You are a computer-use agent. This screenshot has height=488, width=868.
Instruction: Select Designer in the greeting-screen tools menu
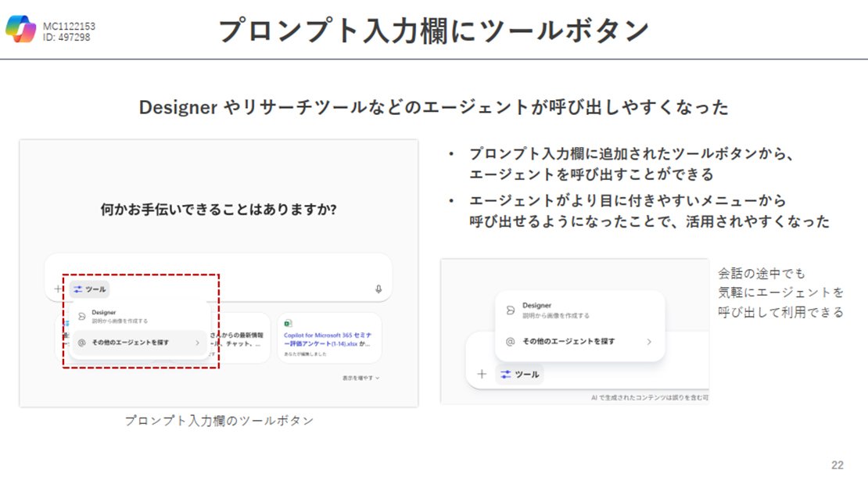(x=139, y=316)
